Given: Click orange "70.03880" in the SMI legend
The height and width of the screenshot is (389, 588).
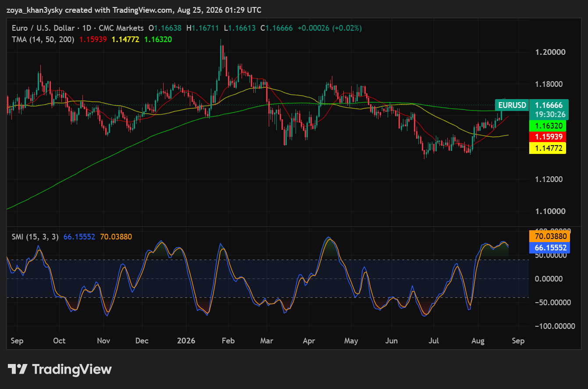Looking at the screenshot, I should click(x=116, y=237).
